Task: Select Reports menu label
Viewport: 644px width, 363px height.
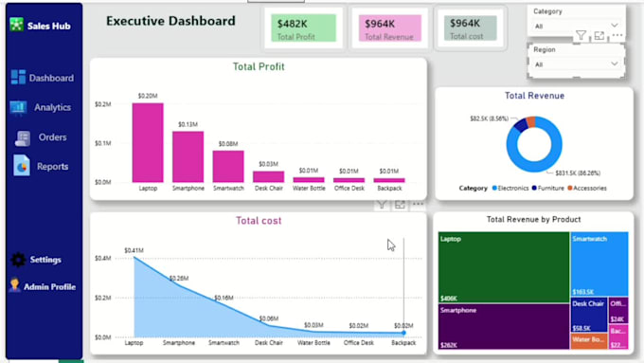Action: pos(53,167)
